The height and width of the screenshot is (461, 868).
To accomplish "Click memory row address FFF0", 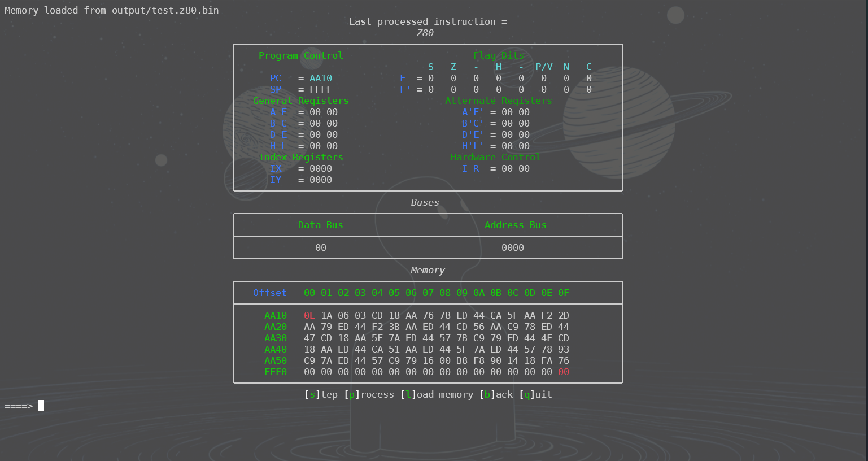I will pos(276,372).
